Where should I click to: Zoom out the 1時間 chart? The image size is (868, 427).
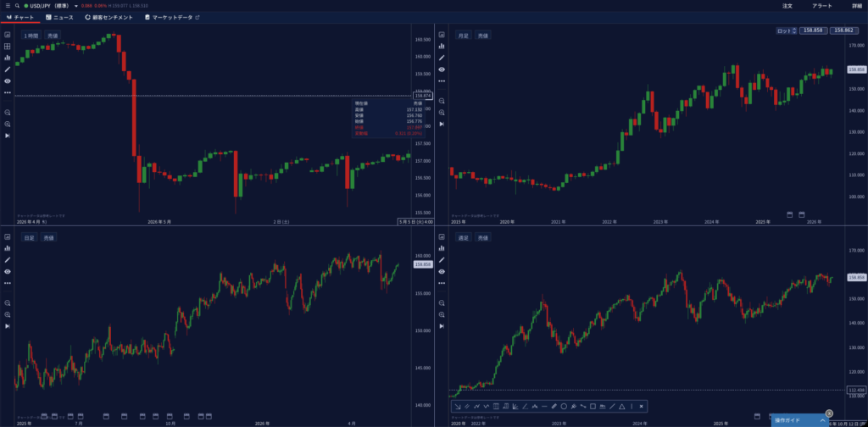pos(7,113)
